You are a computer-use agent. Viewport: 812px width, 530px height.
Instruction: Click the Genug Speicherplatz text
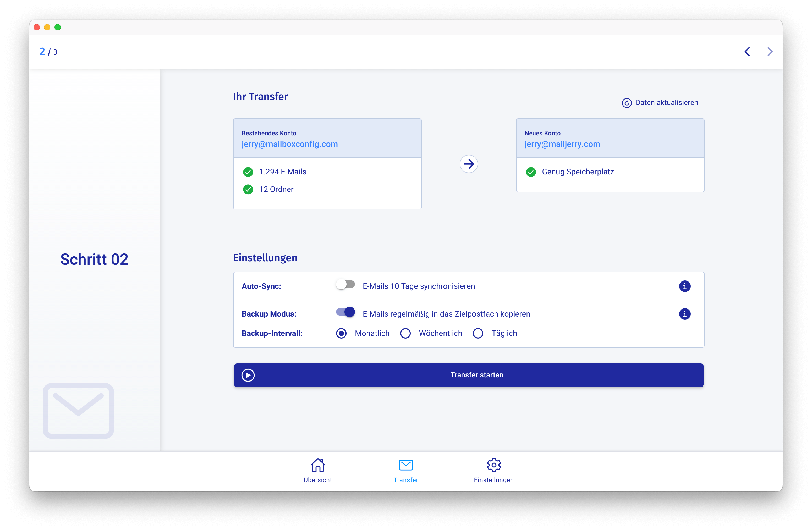578,172
